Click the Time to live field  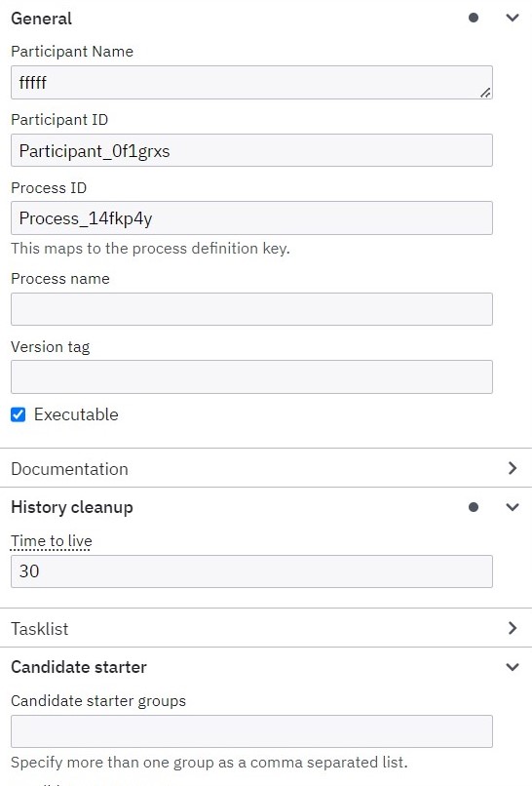click(251, 570)
